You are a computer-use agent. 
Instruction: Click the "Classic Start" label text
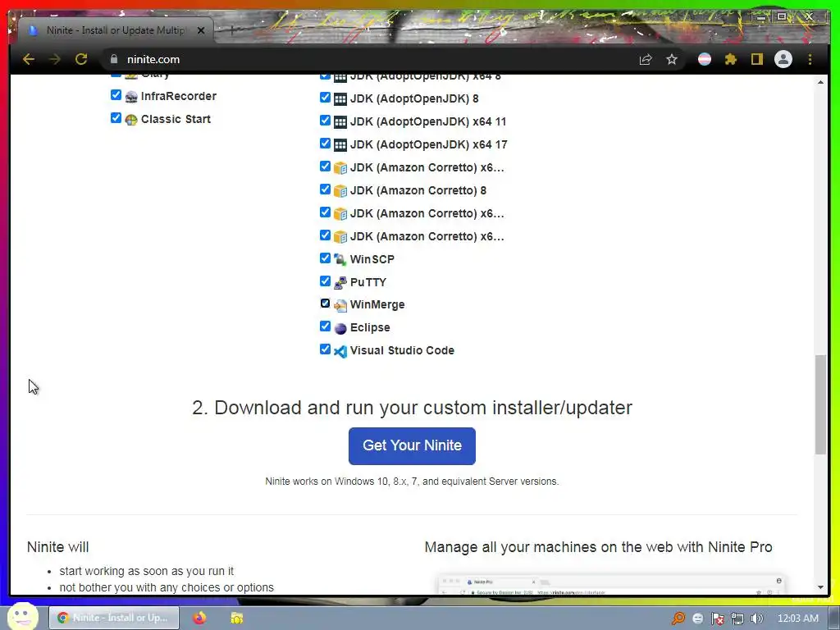click(176, 120)
